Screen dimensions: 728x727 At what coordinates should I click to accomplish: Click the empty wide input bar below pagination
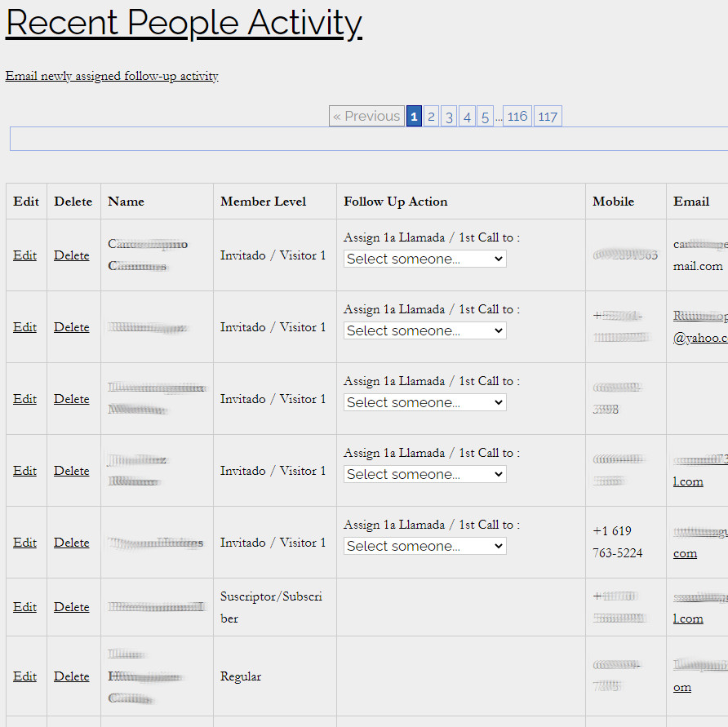(x=367, y=139)
